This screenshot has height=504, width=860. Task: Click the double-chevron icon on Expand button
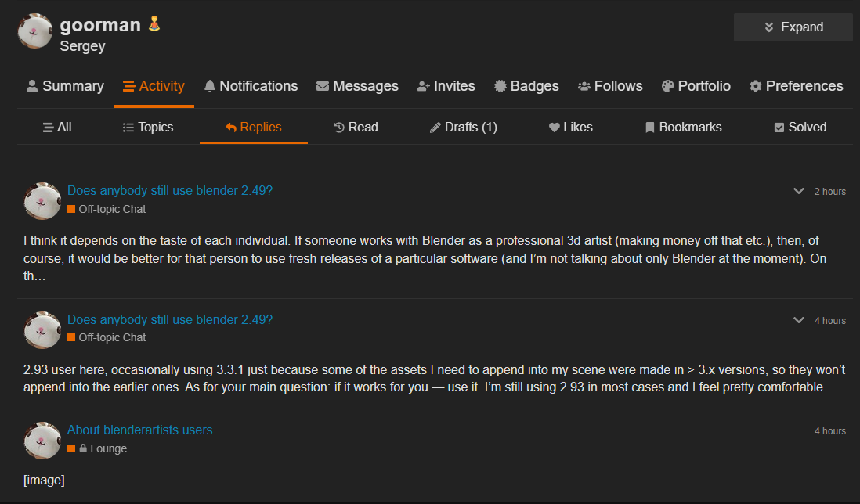tap(769, 27)
